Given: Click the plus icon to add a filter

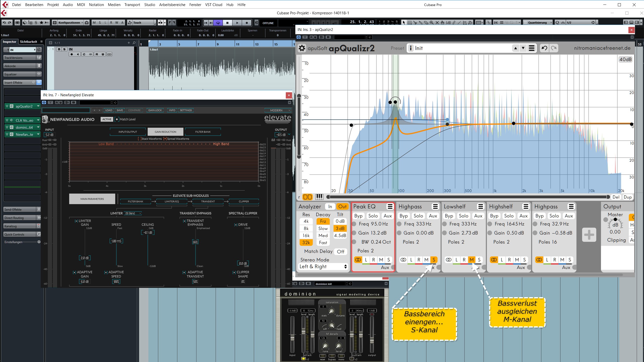Looking at the screenshot, I should click(x=589, y=235).
